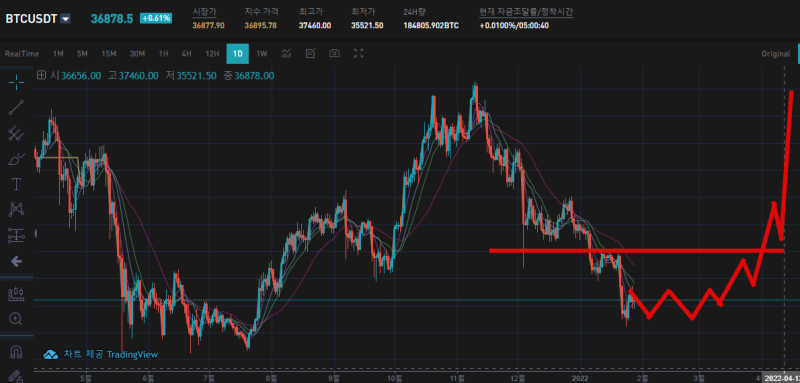800x383 pixels.
Task: Switch to RealTime chart interval
Action: (x=22, y=54)
